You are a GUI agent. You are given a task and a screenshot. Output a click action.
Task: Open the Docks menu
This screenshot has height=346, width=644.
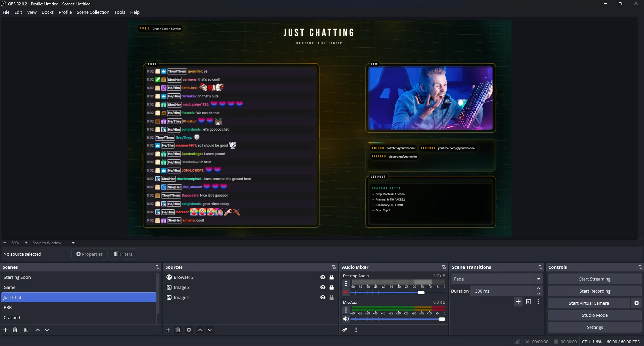pyautogui.click(x=48, y=12)
